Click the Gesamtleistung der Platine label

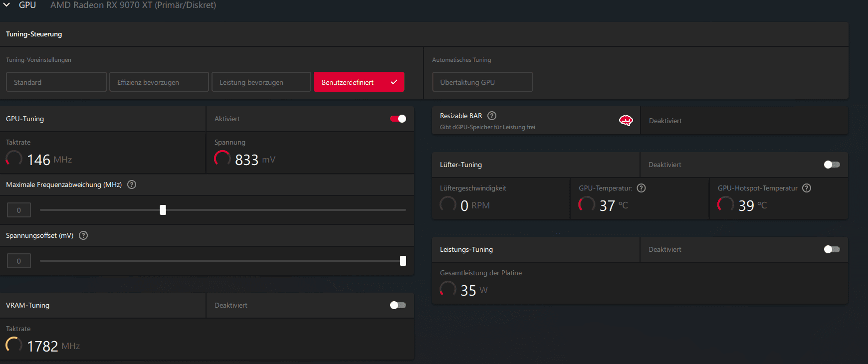tap(481, 273)
